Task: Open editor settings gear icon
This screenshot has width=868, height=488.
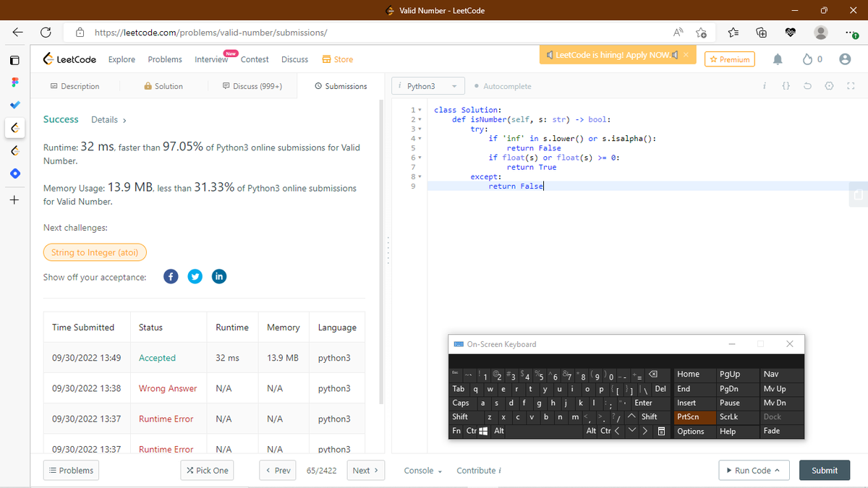Action: coord(829,86)
